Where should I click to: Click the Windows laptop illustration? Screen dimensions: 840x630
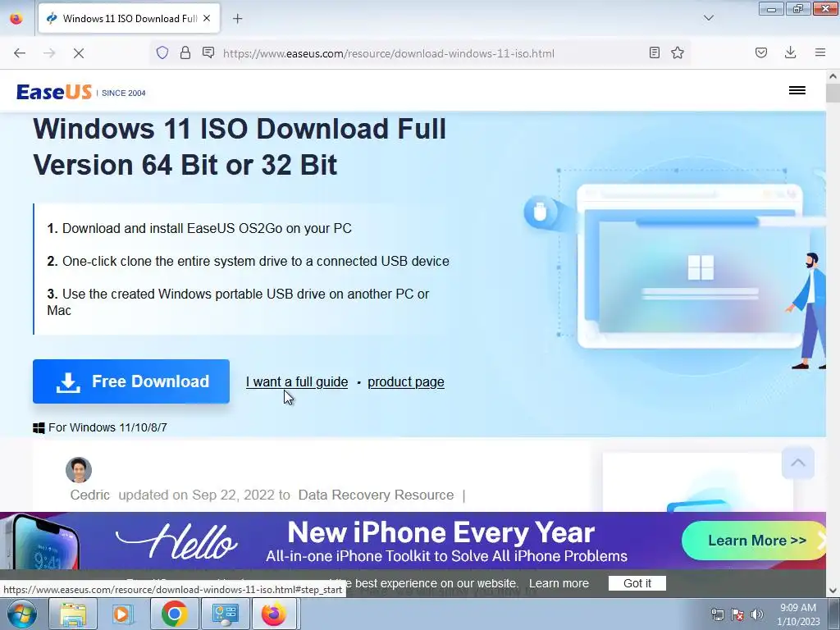(690, 267)
